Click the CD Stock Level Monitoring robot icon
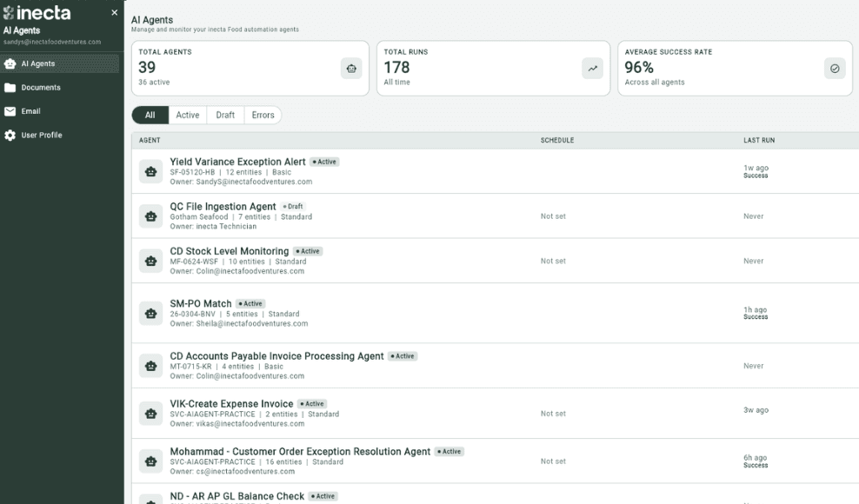The image size is (859, 504). (x=150, y=262)
